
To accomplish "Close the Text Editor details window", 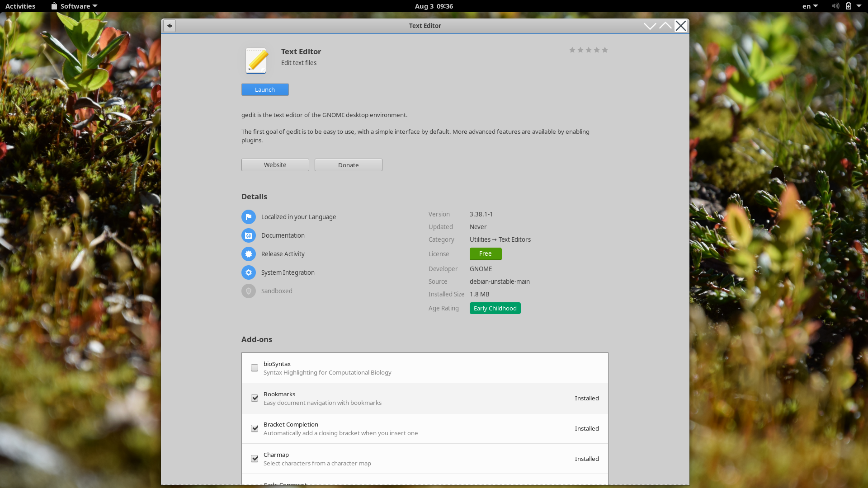I will pos(681,26).
